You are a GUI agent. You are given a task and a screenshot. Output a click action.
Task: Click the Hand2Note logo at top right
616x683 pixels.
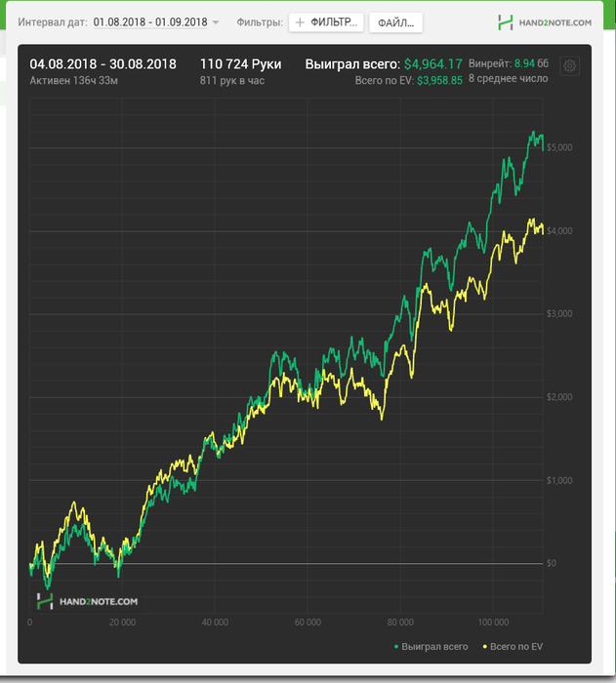coord(545,22)
